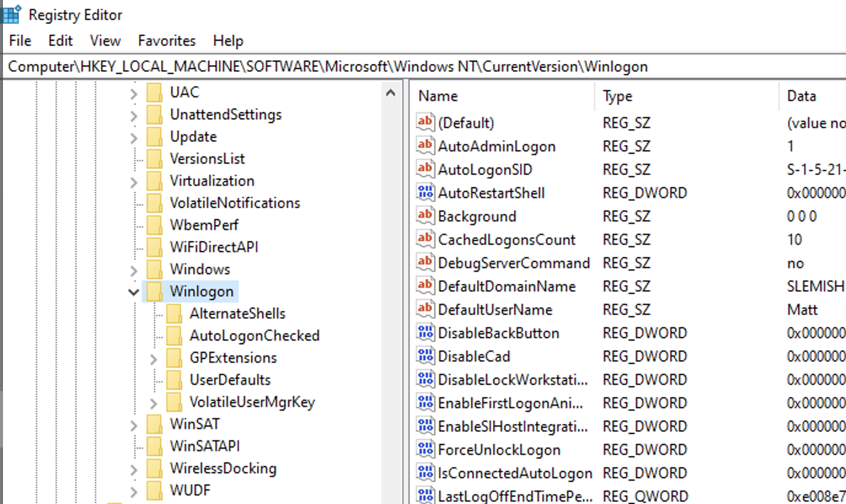Click the DWORD icon beside ForceUnlockLogon

point(425,449)
